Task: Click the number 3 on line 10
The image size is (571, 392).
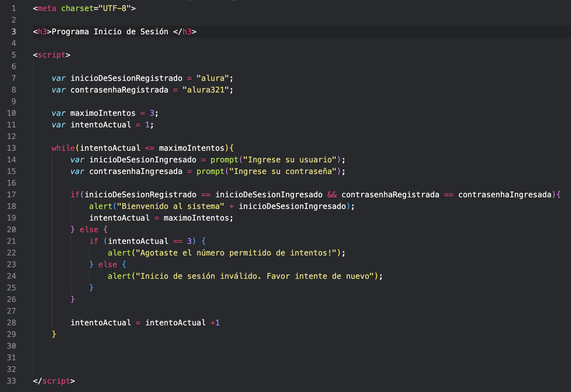Action: (x=152, y=113)
